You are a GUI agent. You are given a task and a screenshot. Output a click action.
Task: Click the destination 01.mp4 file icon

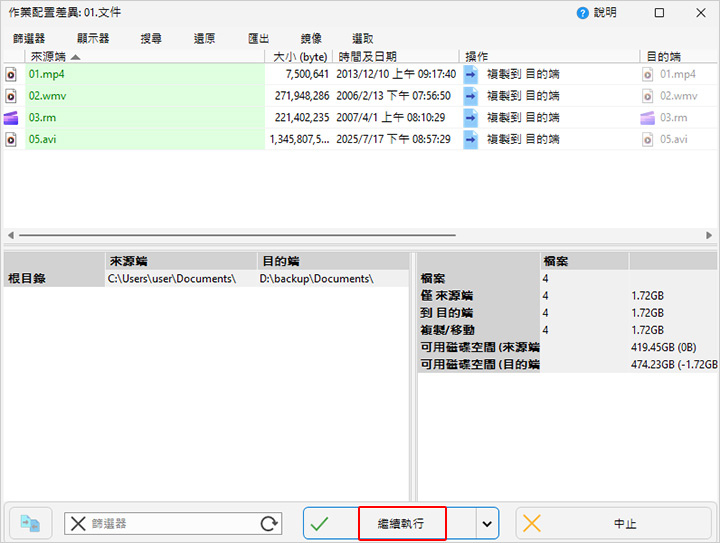(x=647, y=74)
